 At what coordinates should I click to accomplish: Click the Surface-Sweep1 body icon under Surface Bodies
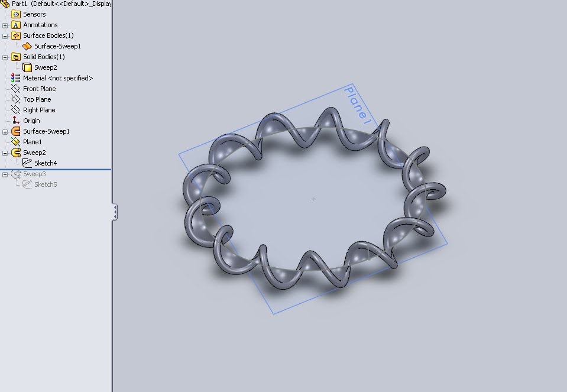(x=27, y=46)
